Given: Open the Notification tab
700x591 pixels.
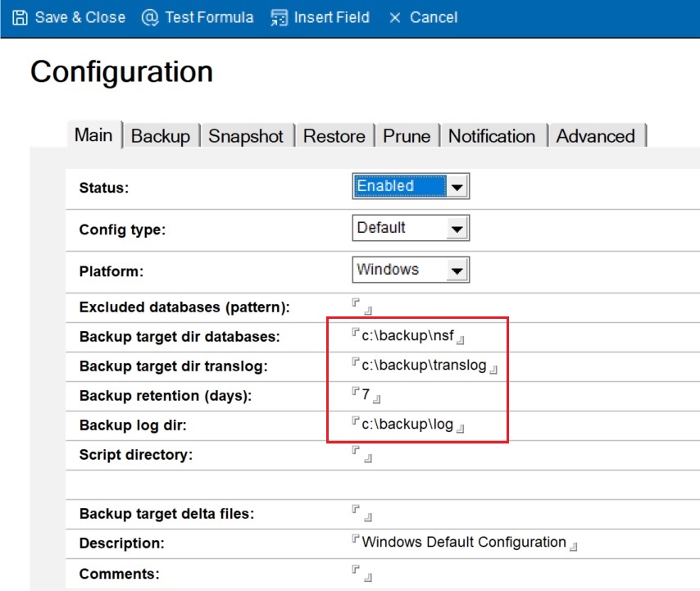Looking at the screenshot, I should (492, 136).
